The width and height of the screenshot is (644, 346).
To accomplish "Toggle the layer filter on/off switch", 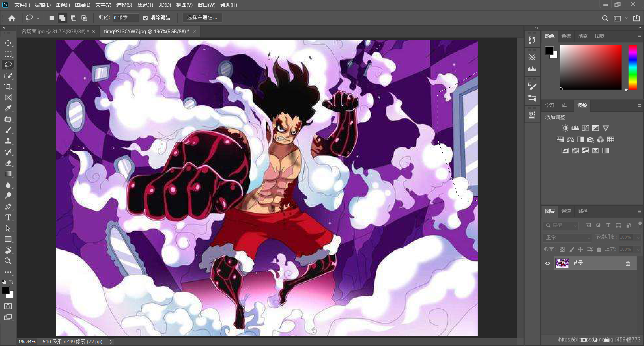I will (x=640, y=224).
